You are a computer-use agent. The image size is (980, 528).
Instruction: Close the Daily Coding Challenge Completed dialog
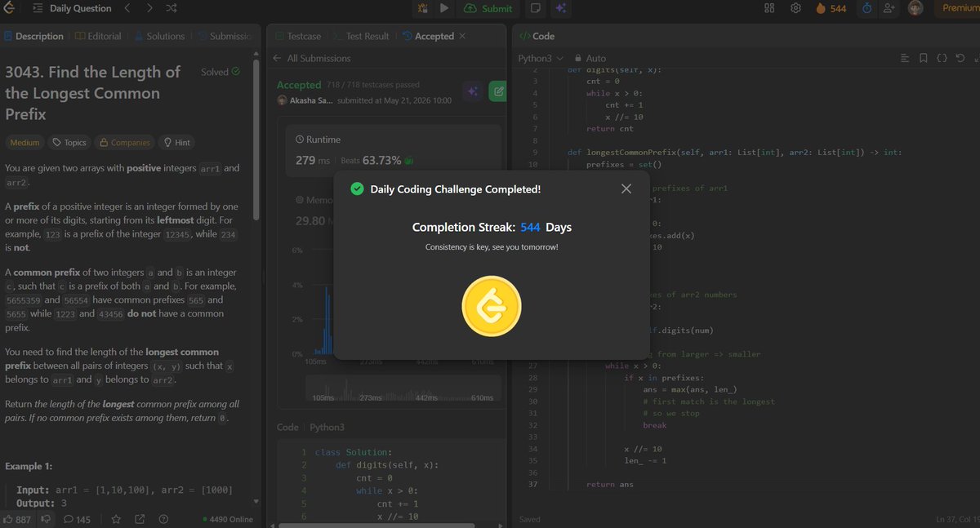626,189
